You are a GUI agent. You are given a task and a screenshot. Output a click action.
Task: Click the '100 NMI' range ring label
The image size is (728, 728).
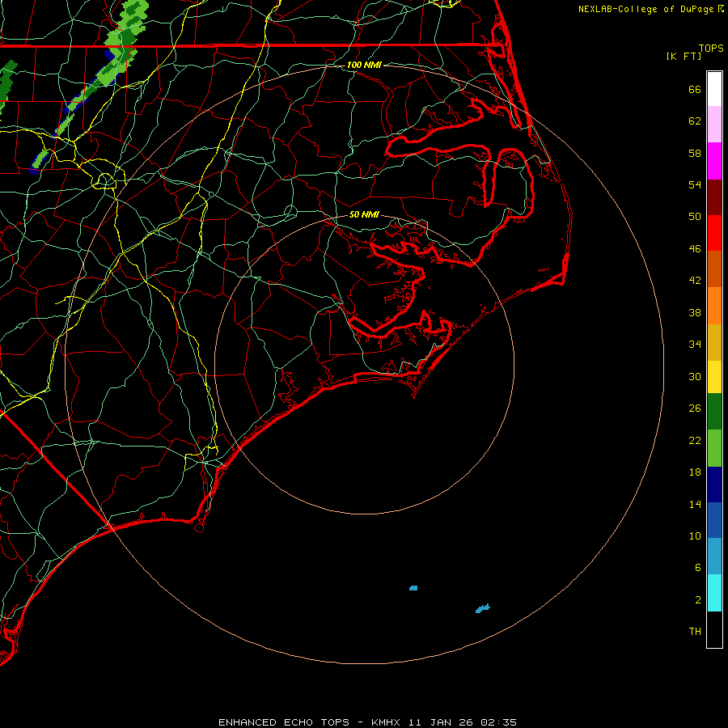(x=364, y=65)
